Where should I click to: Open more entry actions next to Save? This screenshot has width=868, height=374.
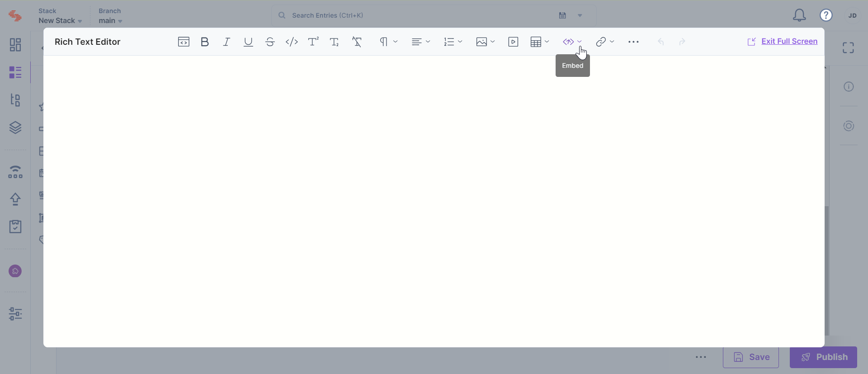[701, 357]
